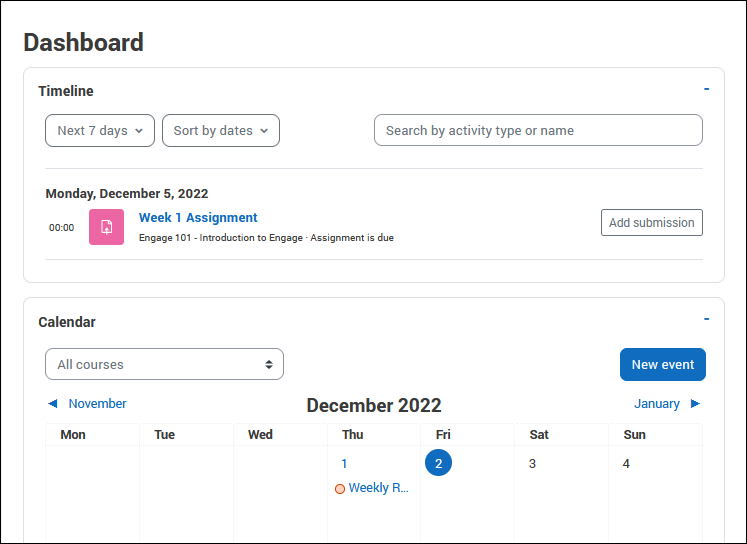
Task: Open the Weekly R... calendar event
Action: [379, 488]
